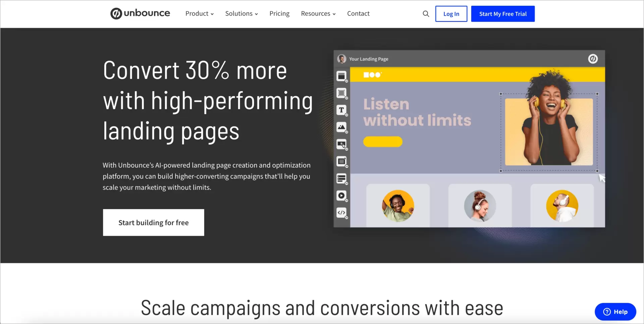Select the Image tool in the builder sidebar

342,127
